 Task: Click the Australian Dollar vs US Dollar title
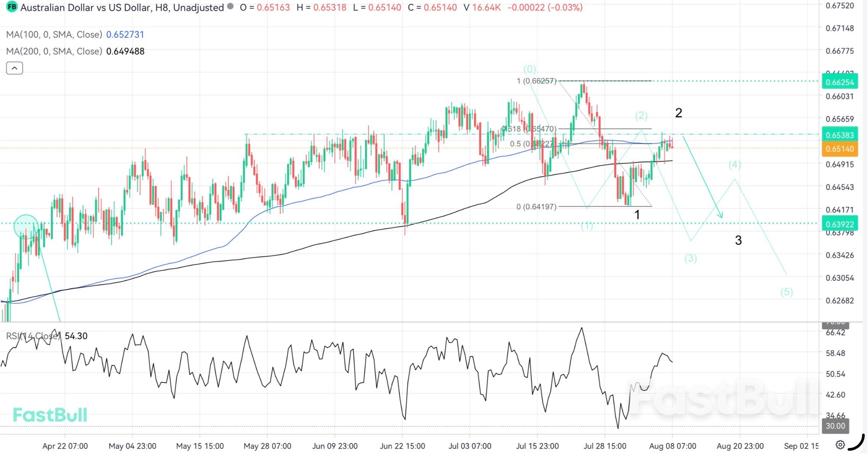[x=122, y=8]
